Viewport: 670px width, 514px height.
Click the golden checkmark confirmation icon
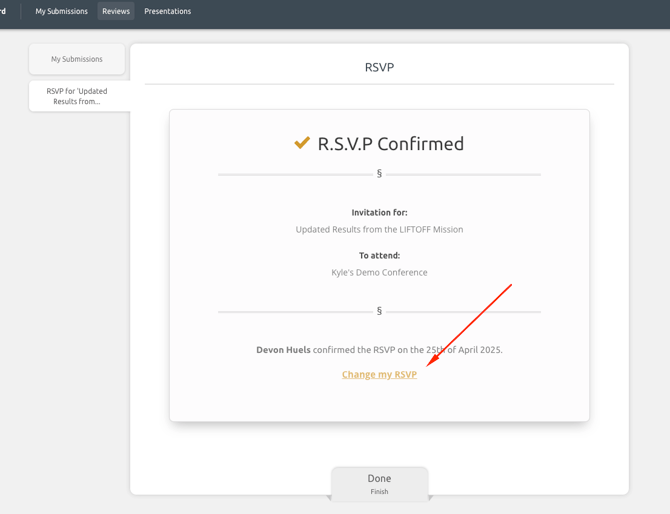click(x=302, y=143)
